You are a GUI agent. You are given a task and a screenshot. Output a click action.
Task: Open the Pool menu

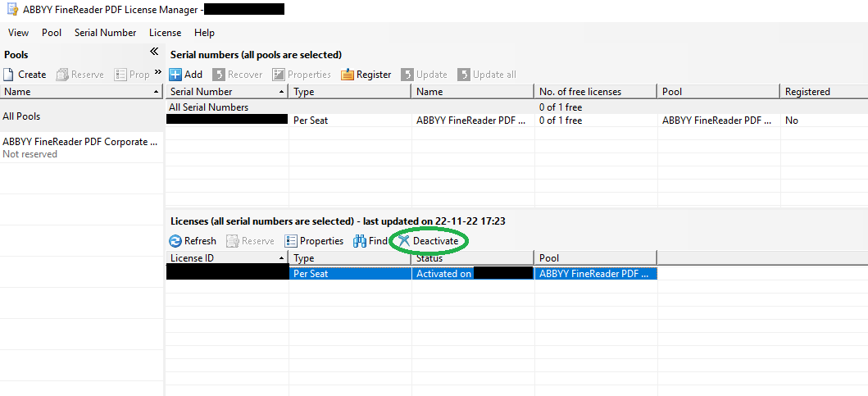coord(52,33)
